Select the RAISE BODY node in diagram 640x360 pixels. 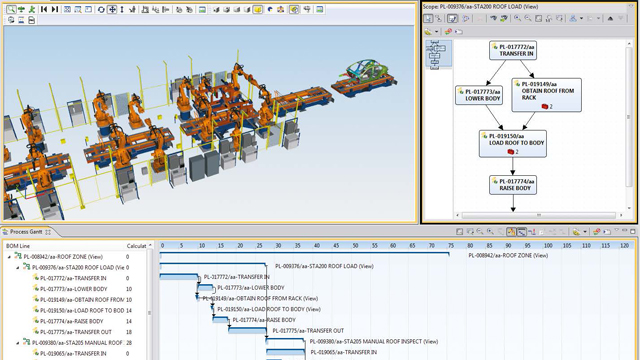point(513,185)
